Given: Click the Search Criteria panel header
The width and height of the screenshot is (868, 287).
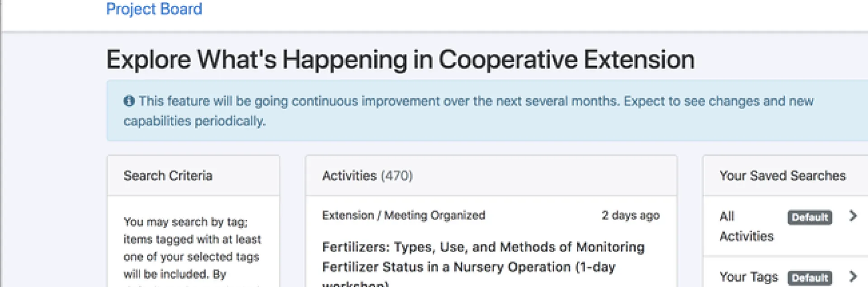Looking at the screenshot, I should coord(168,176).
